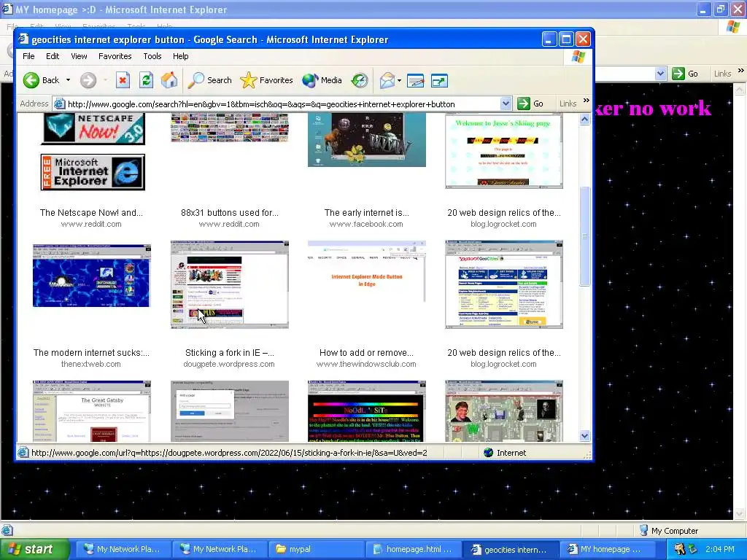Expand the Mail button dropdown arrow
The width and height of the screenshot is (747, 560).
pos(399,80)
